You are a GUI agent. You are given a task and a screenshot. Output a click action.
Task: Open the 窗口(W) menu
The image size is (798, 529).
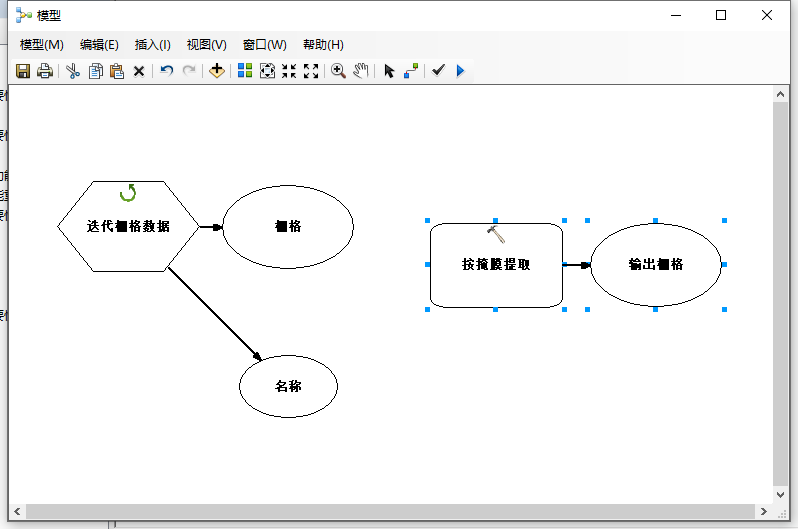coord(265,45)
